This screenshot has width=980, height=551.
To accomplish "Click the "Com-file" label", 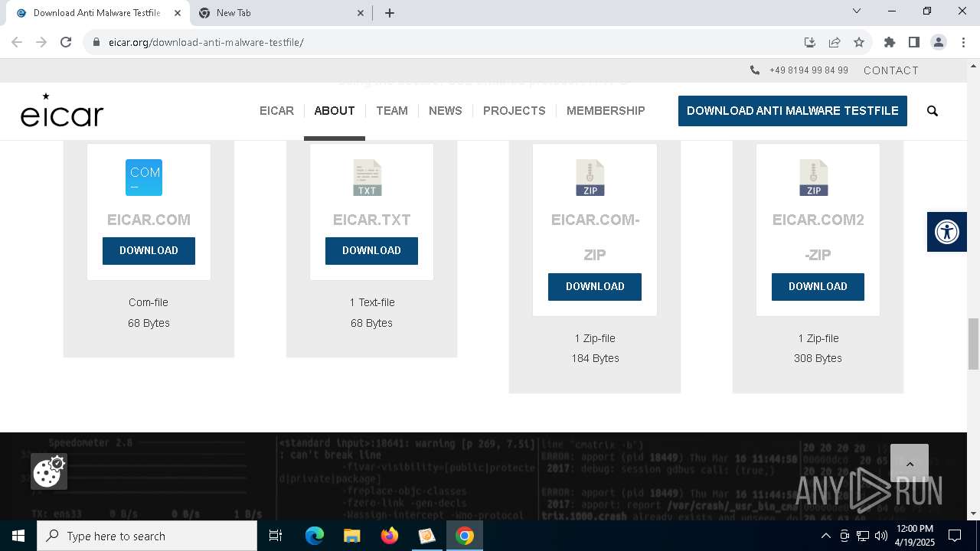I will click(x=149, y=302).
